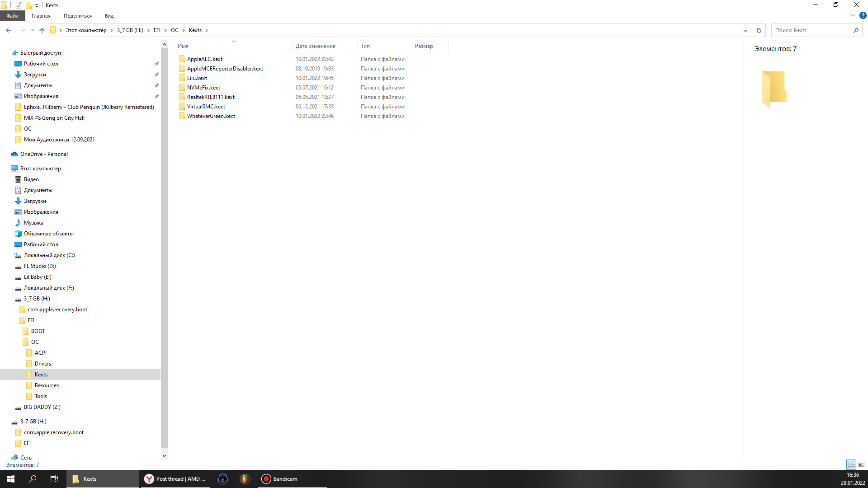The height and width of the screenshot is (488, 868).
Task: Click EFI breadcrumb in address bar
Action: pyautogui.click(x=157, y=30)
